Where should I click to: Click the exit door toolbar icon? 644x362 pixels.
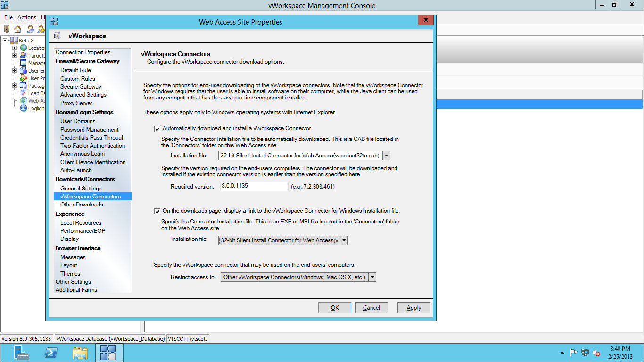point(7,29)
